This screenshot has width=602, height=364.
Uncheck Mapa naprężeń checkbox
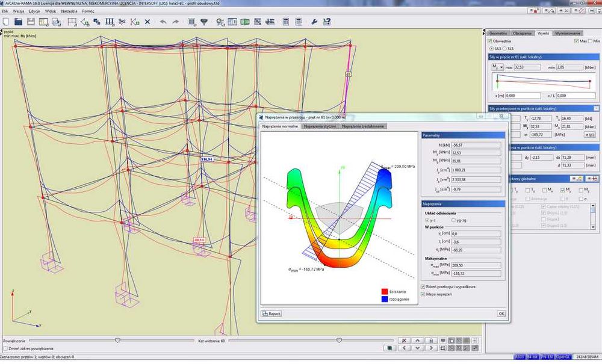(x=424, y=294)
